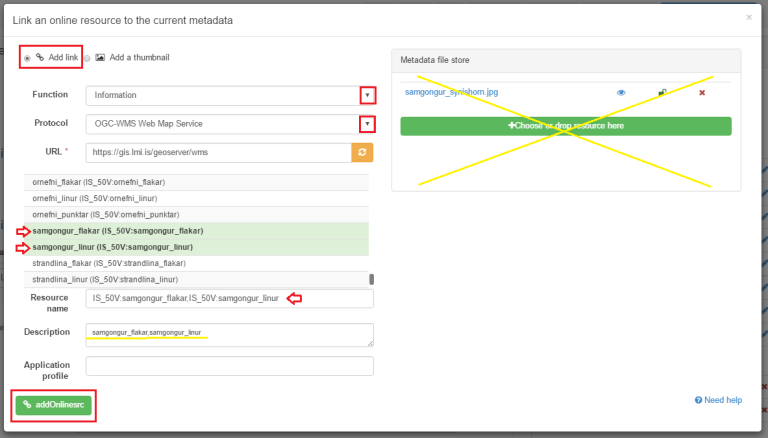Delete samgongur_synishorn.jpg with the red X icon
This screenshot has width=768, height=438.
click(702, 93)
